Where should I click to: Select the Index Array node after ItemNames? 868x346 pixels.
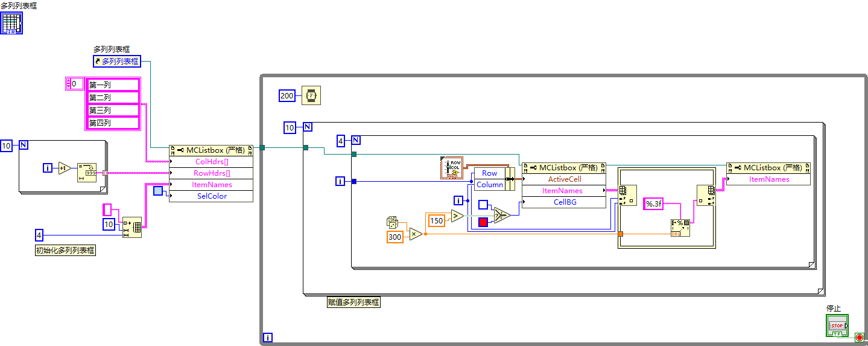point(627,196)
